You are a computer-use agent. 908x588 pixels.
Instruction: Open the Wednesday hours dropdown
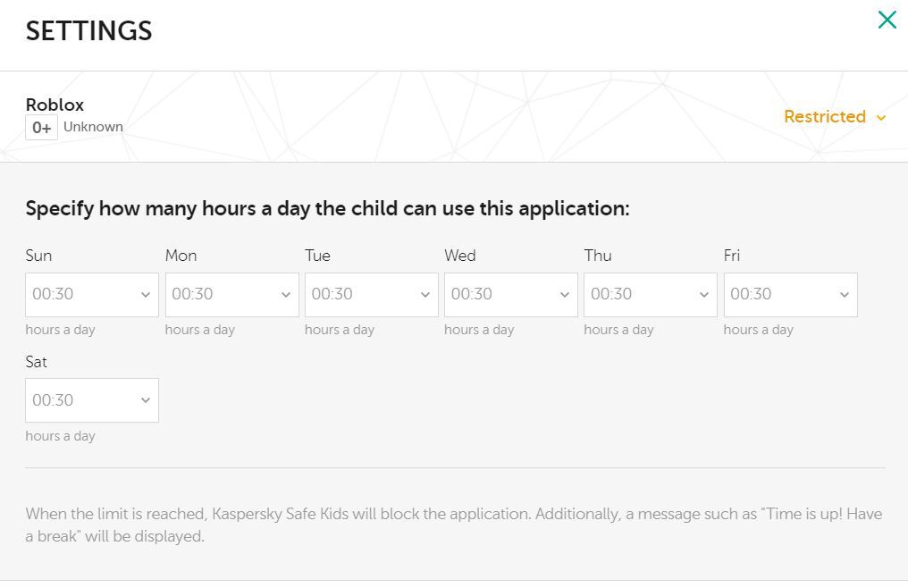[x=510, y=295]
